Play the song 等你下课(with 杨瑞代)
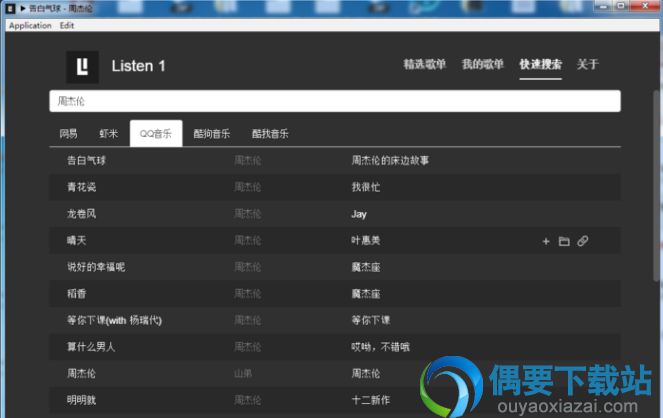Image resolution: width=663 pixels, height=418 pixels. pos(114,320)
